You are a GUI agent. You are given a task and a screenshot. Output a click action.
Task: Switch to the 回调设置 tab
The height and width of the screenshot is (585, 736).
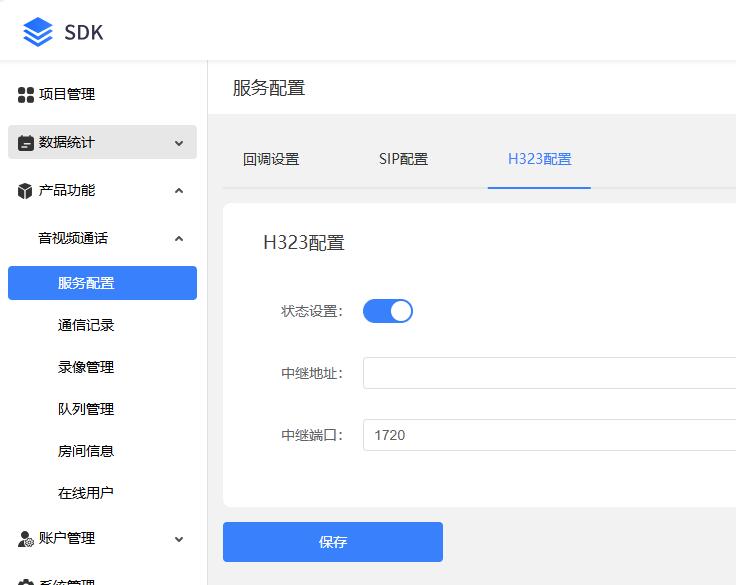271,159
